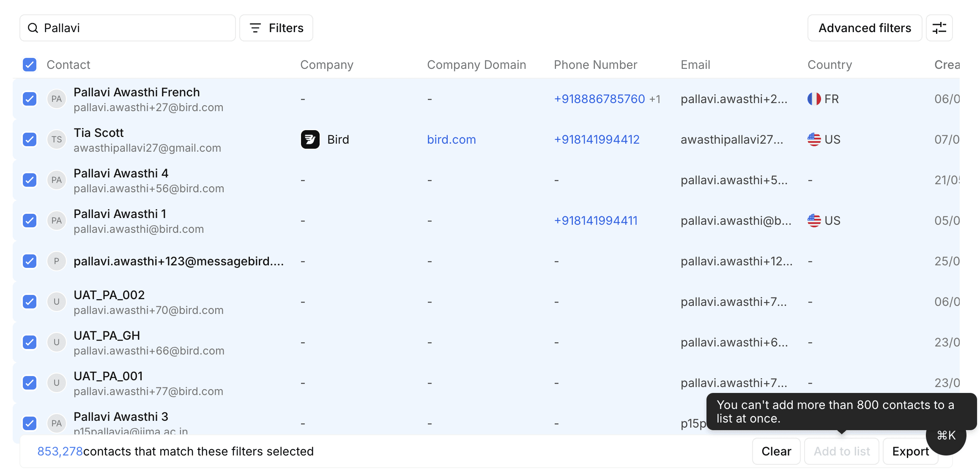Screen dimensions: 980x469
Task: Uncheck the select-all contacts checkbox
Action: [30, 65]
